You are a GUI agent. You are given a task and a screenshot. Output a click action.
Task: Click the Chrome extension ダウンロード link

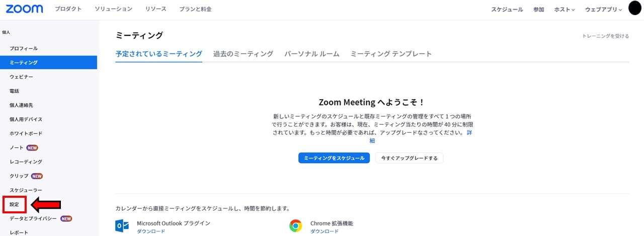(325, 231)
